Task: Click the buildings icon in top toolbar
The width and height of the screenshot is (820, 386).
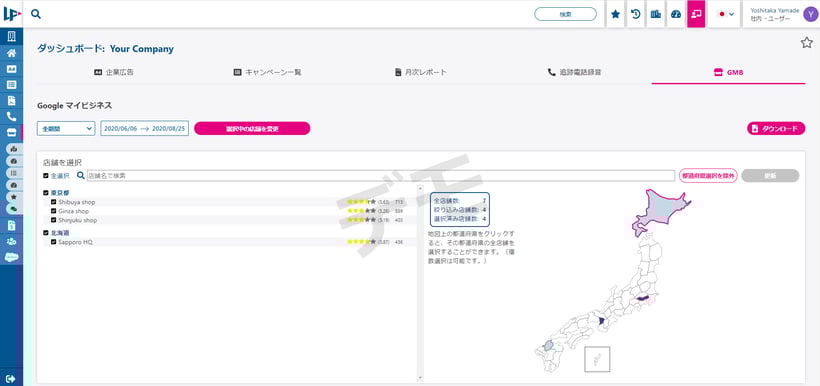Action: [655, 14]
